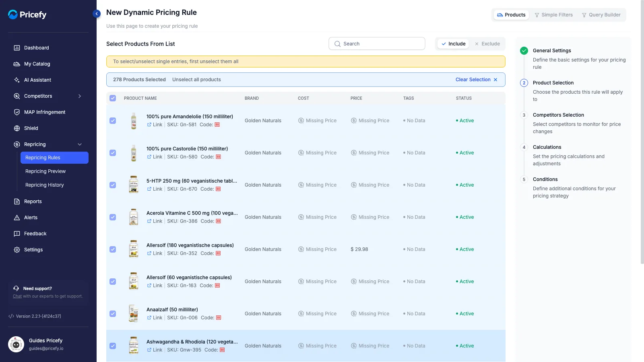Click the PRODUCT NAME column header
Viewport: 644px width, 362px height.
click(x=140, y=98)
